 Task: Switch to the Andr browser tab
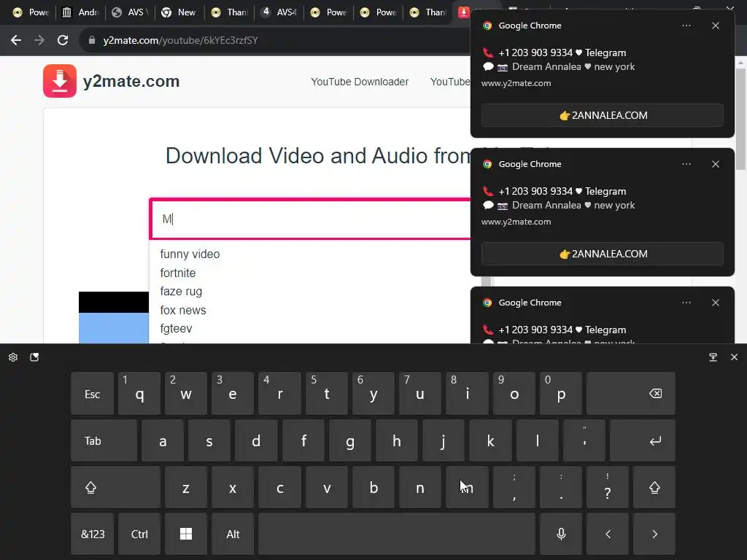80,12
